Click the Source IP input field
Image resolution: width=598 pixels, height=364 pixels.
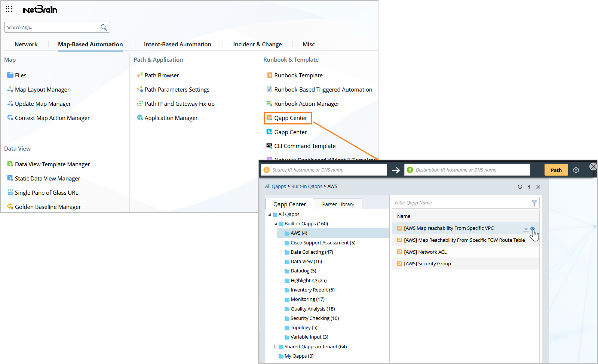tap(324, 170)
